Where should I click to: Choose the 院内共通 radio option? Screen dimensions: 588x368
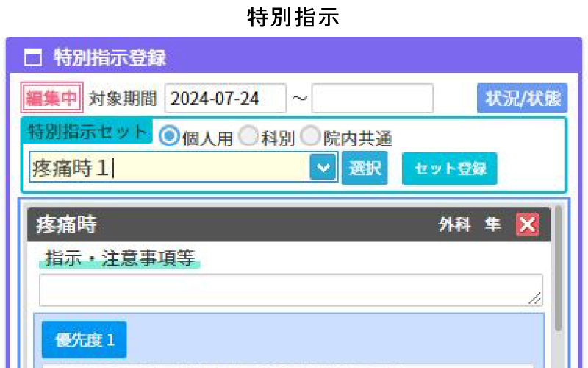tap(311, 137)
